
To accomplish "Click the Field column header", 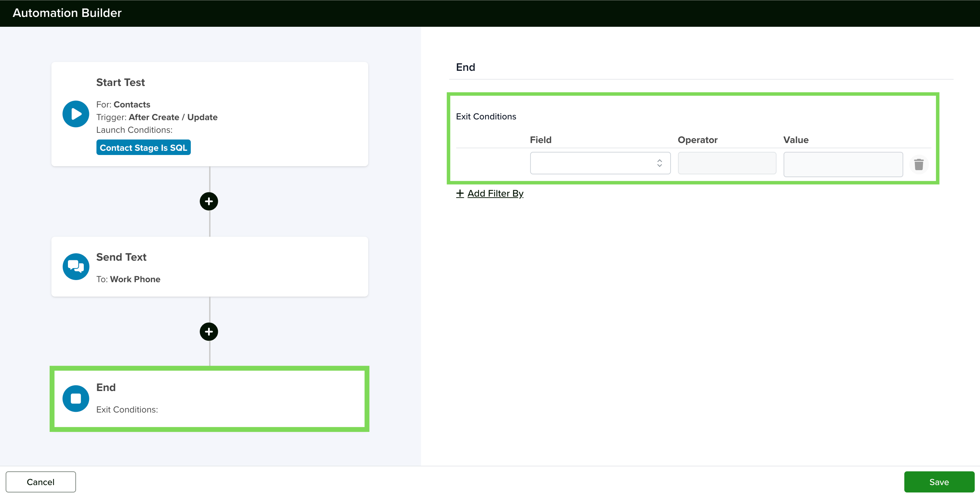I will 540,140.
